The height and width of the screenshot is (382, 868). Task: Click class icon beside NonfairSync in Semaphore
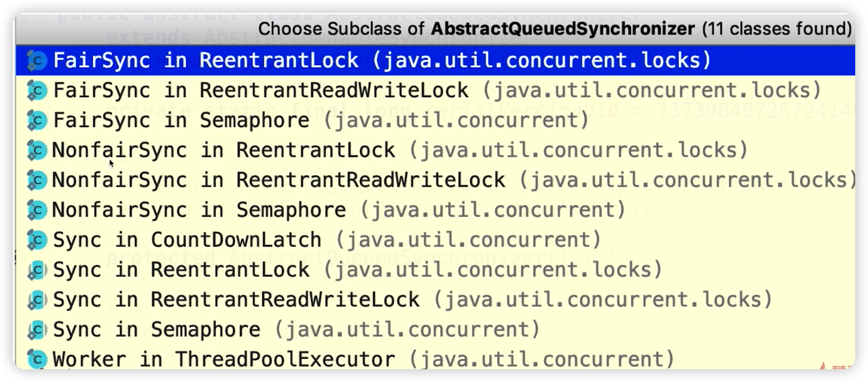(37, 210)
